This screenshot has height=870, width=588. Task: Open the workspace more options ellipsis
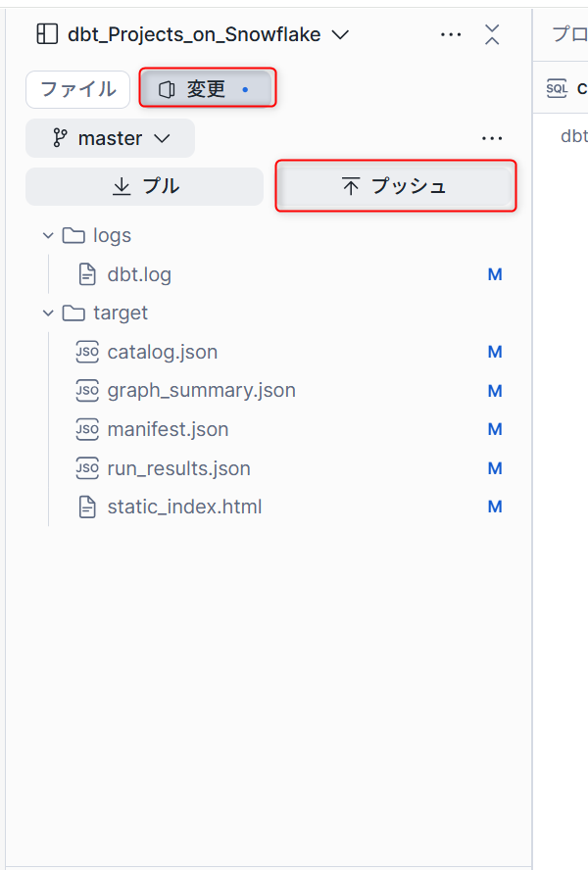451,34
